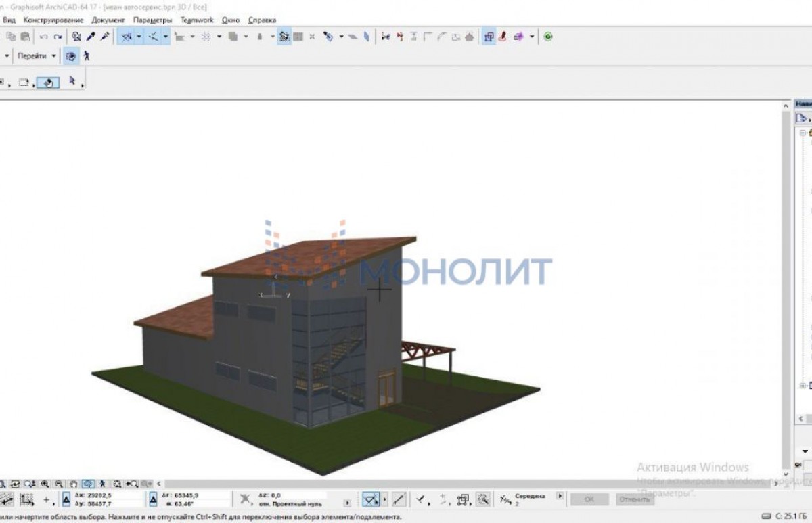Open the Справка menu
The image size is (812, 523).
pyautogui.click(x=262, y=20)
